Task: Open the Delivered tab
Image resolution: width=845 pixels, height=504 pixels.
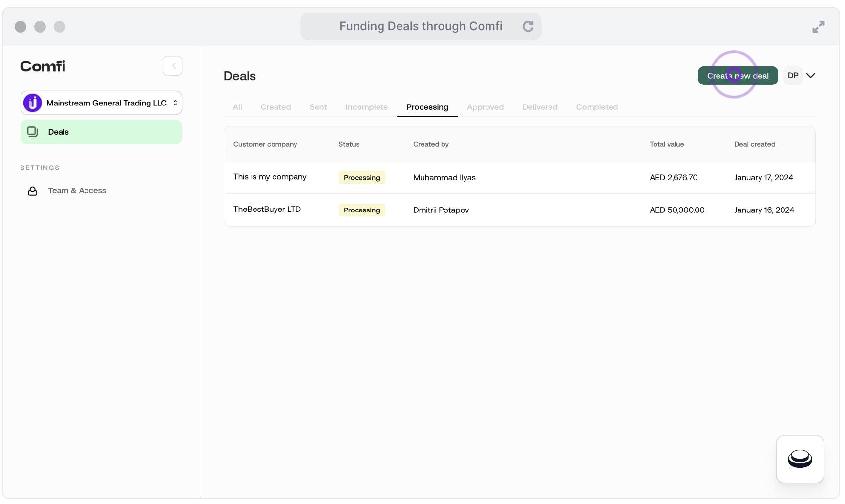Action: click(540, 107)
